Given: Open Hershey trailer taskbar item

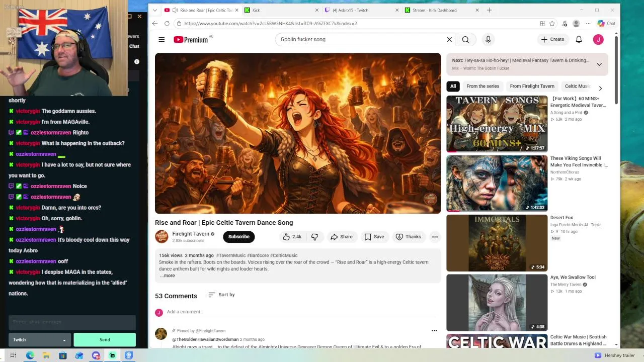Looking at the screenshot, I should pyautogui.click(x=615, y=355).
